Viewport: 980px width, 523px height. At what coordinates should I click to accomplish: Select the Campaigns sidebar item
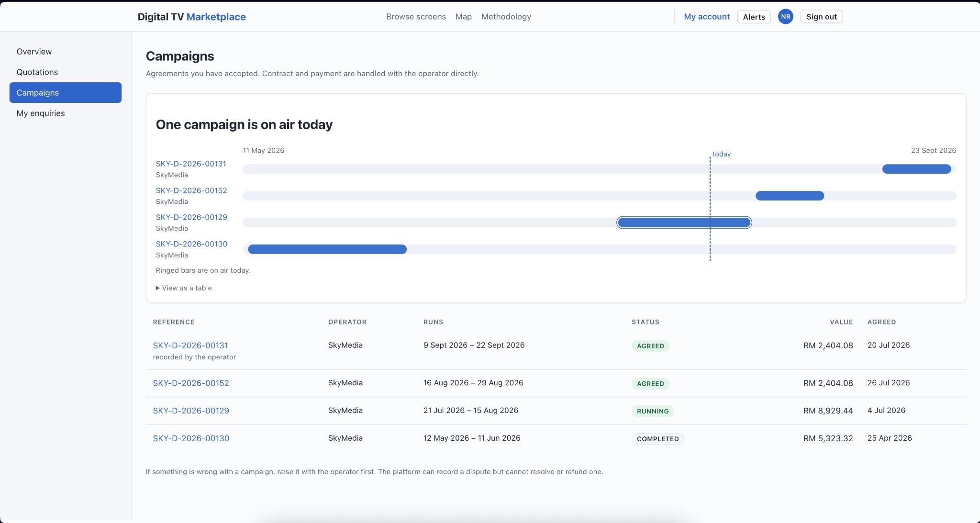[66, 93]
